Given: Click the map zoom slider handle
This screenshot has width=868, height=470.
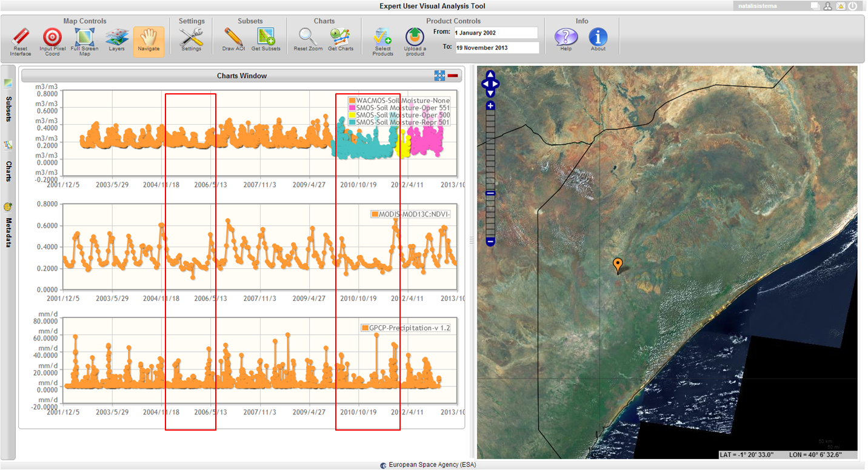Looking at the screenshot, I should [x=490, y=194].
